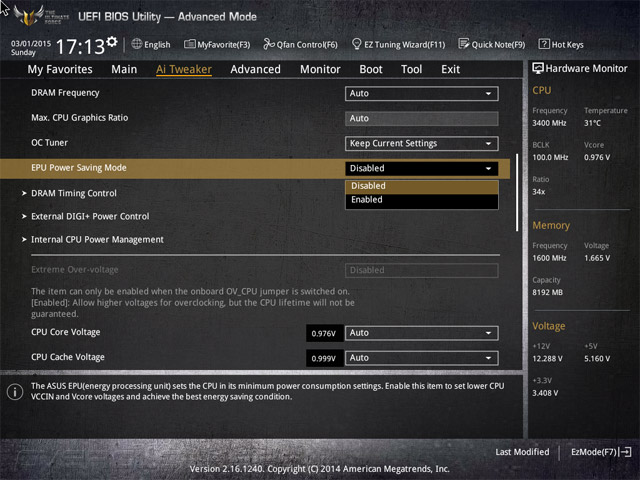Open the Tool tab

pos(411,69)
